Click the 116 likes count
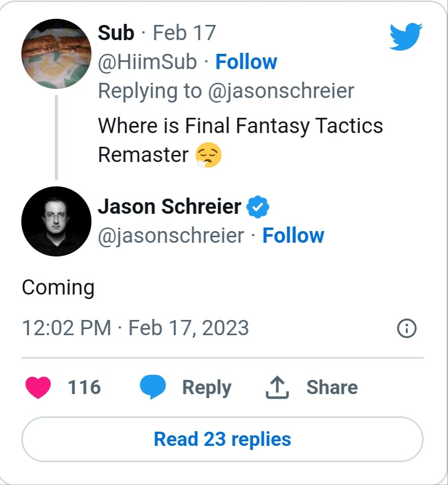Image resolution: width=448 pixels, height=485 pixels. [84, 387]
